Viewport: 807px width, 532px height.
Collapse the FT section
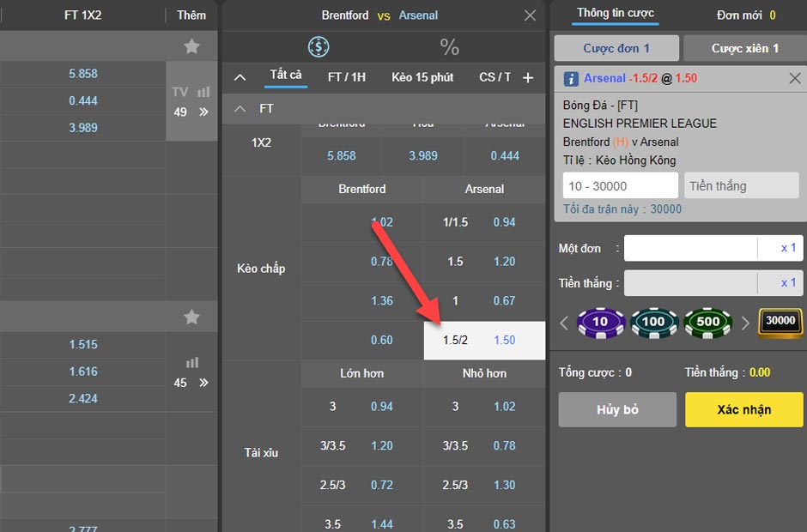240,109
